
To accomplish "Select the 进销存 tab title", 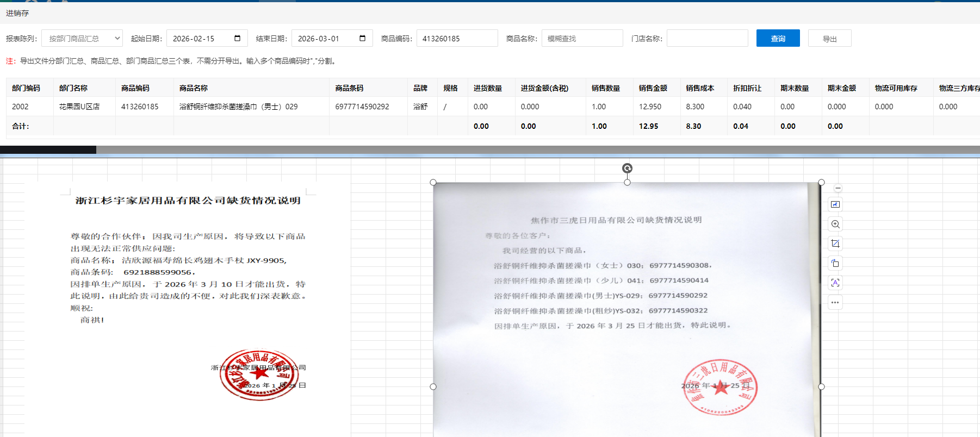I will (x=17, y=13).
